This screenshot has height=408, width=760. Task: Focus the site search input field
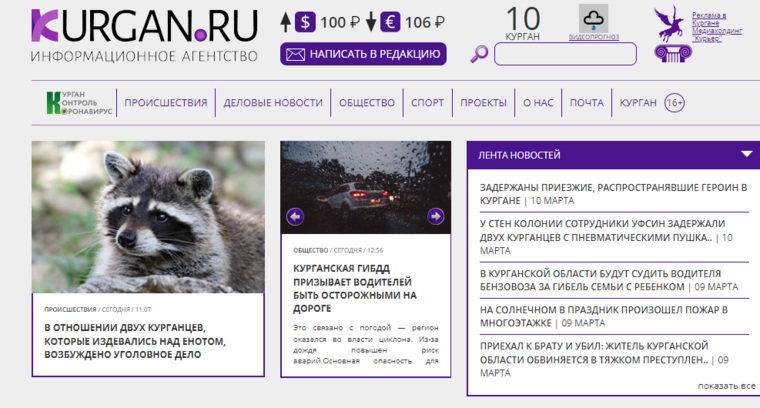click(565, 54)
